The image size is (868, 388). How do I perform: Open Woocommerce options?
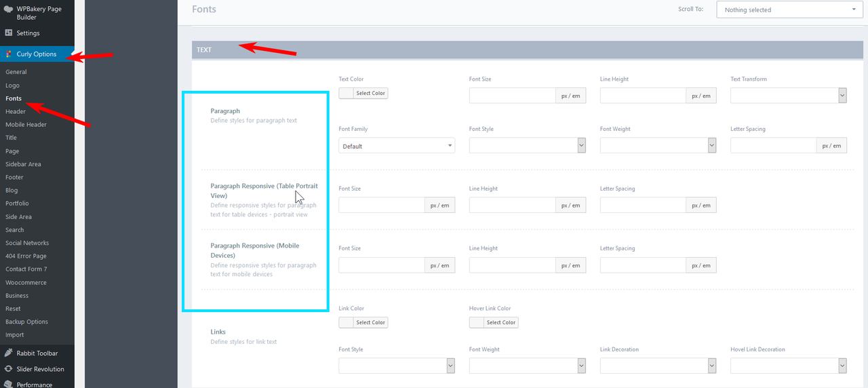coord(26,282)
